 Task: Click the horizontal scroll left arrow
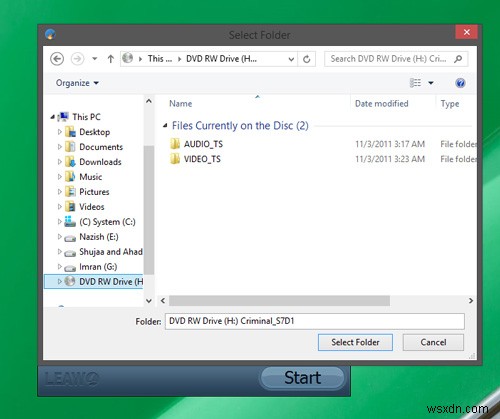pyautogui.click(x=163, y=301)
